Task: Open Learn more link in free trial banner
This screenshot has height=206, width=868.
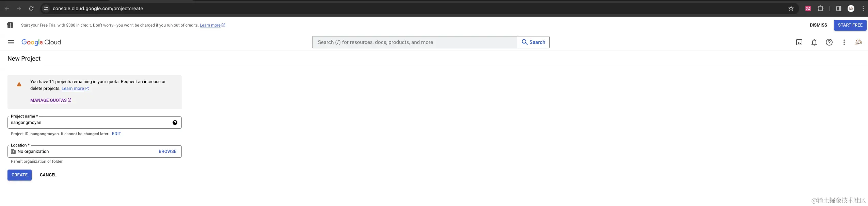Action: click(x=212, y=25)
